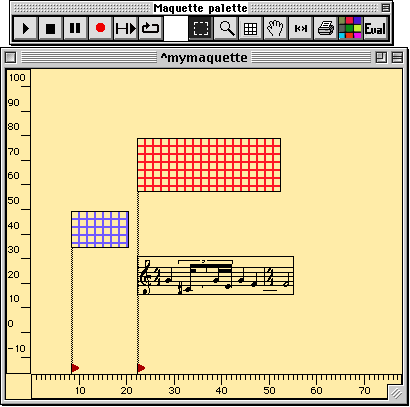Click the printer icon
This screenshot has height=407, width=410.
[326, 29]
